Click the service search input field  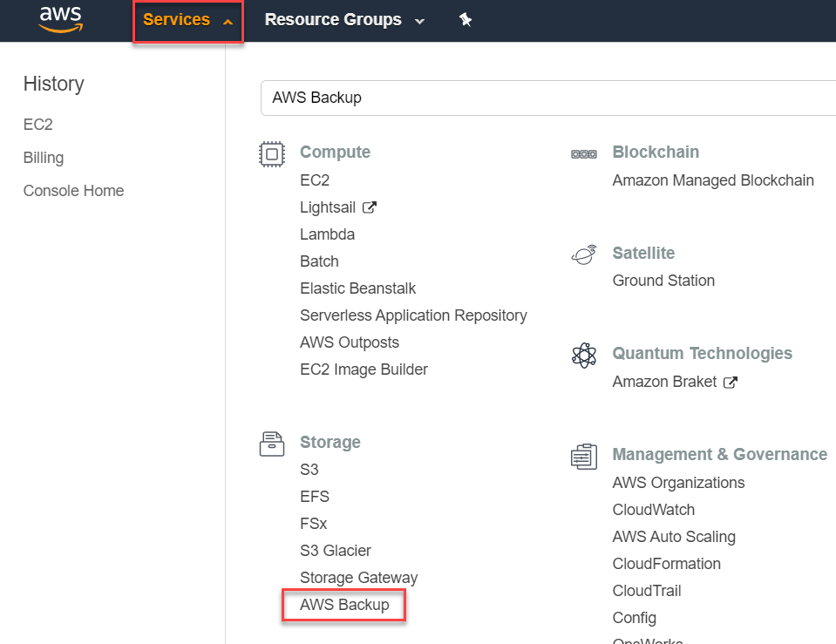(548, 98)
